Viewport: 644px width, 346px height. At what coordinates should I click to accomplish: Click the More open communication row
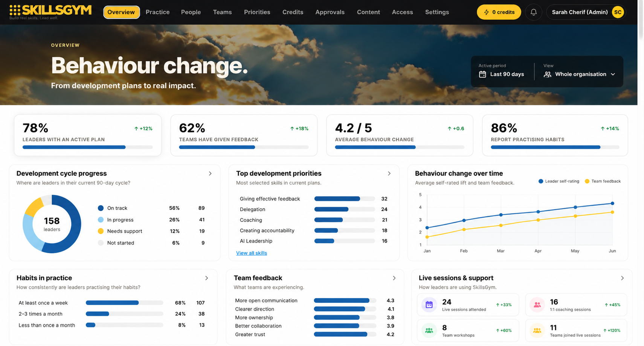click(314, 300)
